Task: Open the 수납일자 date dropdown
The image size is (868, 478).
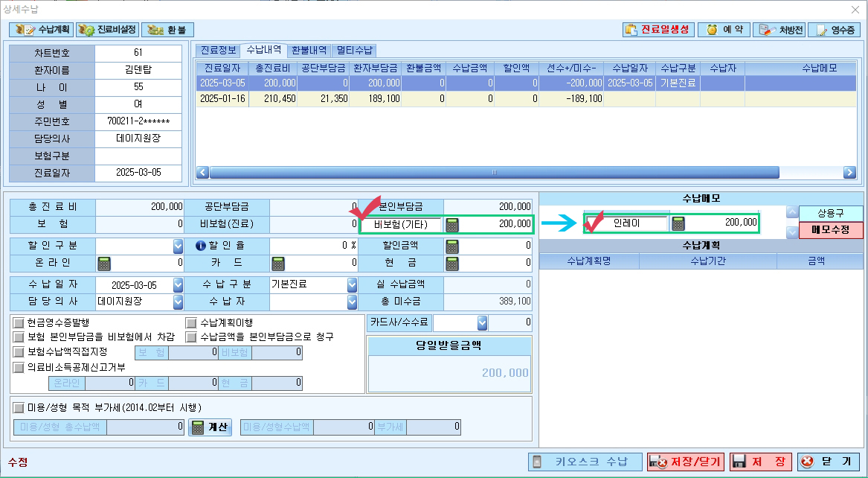Action: pyautogui.click(x=178, y=284)
